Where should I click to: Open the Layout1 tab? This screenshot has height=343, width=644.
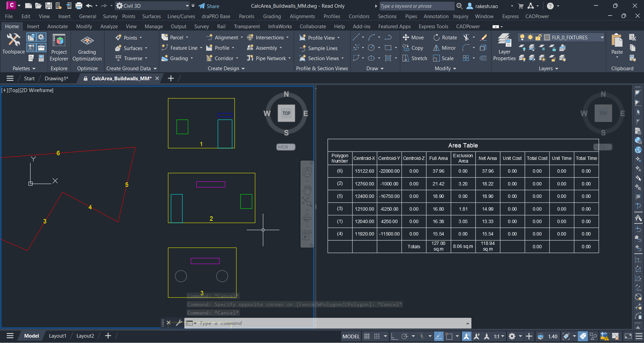point(57,336)
